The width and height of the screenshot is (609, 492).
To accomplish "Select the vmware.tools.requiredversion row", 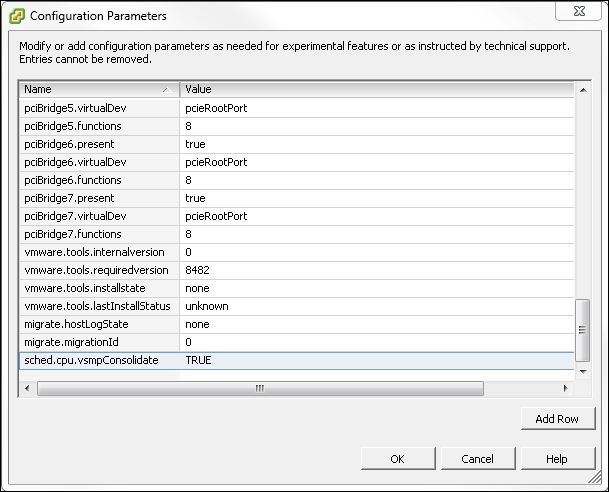I will pos(296,270).
